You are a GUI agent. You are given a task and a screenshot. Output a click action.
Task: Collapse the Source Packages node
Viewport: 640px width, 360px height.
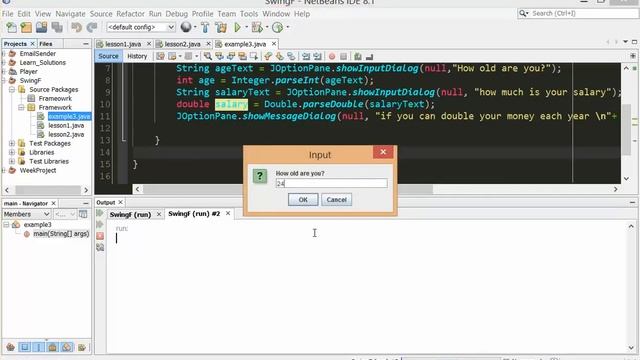click(12, 89)
